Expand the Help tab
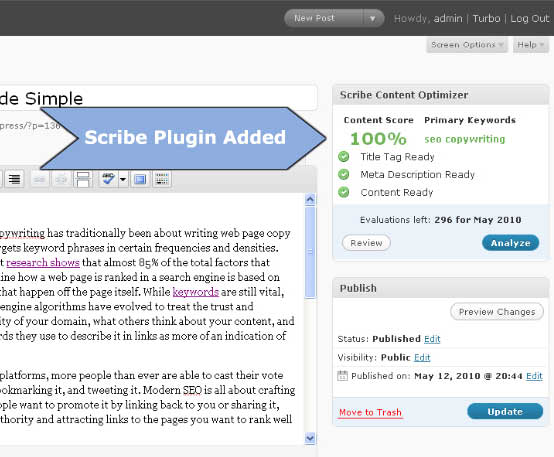Screen dimensions: 554x457 tap(531, 45)
